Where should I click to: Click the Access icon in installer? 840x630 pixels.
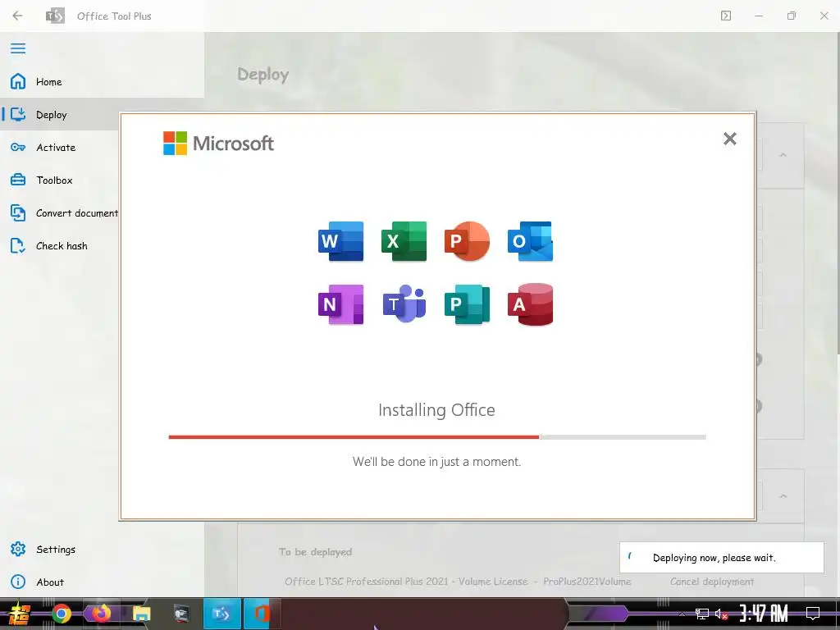point(530,304)
